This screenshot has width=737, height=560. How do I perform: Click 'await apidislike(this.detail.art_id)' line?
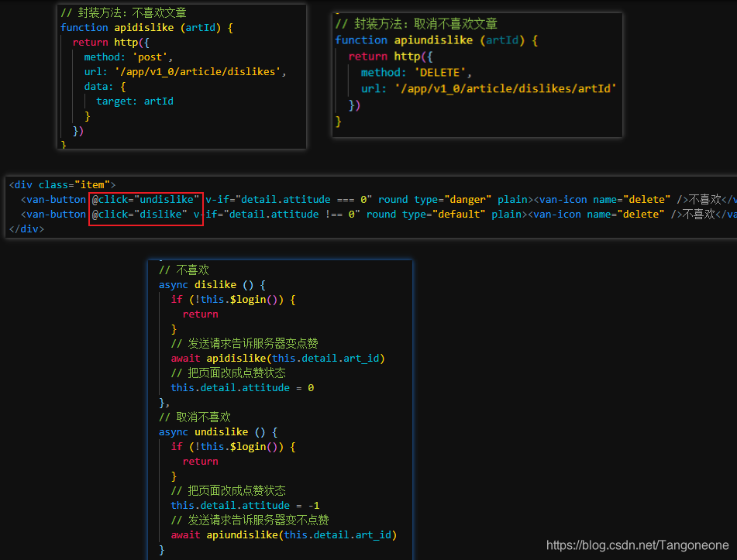[277, 359]
